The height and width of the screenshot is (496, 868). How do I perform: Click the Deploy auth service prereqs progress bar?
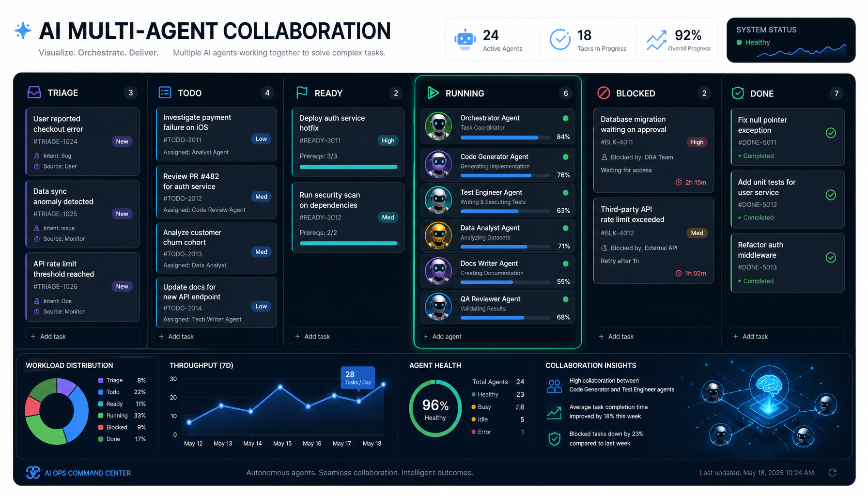[x=349, y=167]
